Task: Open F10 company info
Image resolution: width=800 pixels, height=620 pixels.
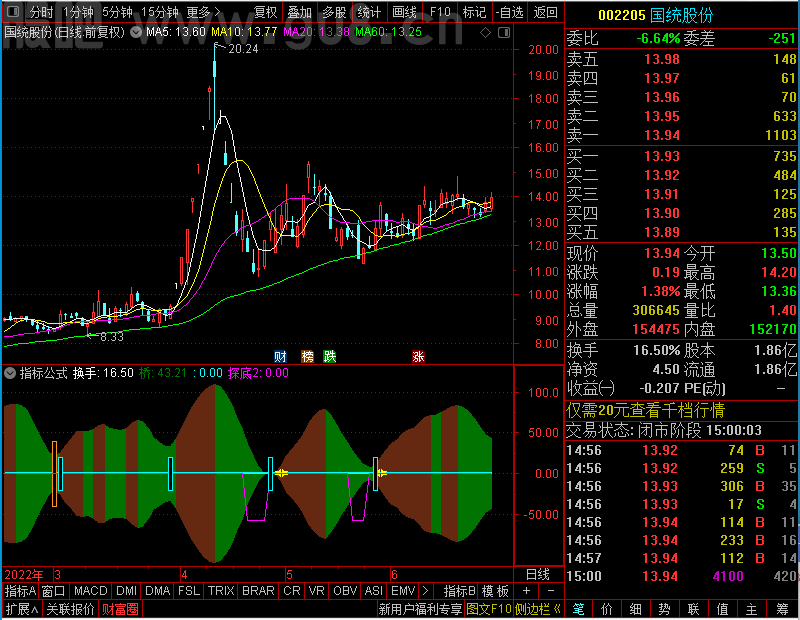Action: point(440,12)
